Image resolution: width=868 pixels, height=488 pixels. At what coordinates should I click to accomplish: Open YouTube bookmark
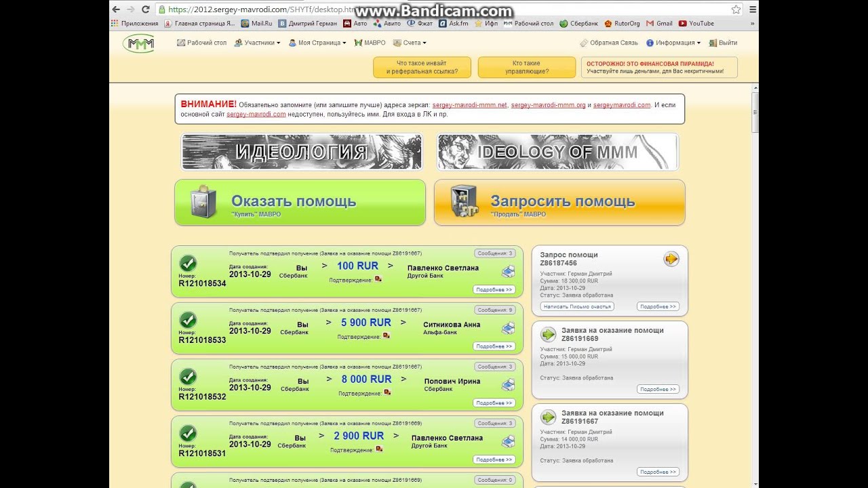point(696,23)
